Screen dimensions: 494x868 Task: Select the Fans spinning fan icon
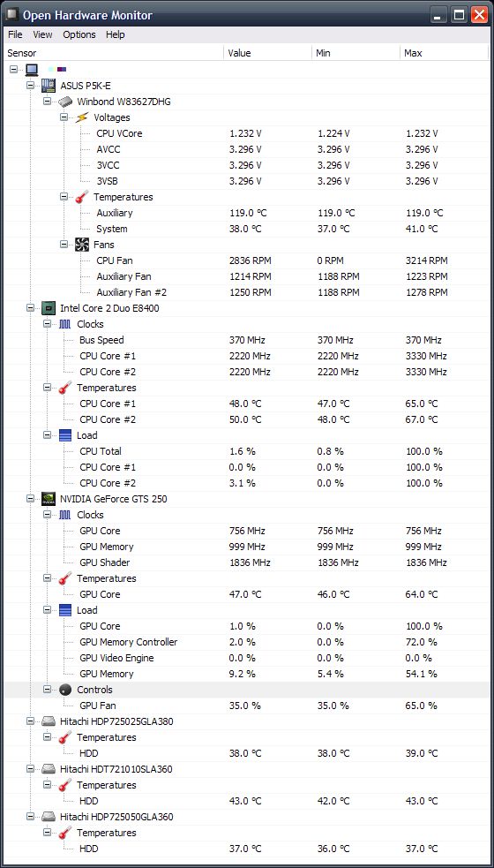point(82,244)
